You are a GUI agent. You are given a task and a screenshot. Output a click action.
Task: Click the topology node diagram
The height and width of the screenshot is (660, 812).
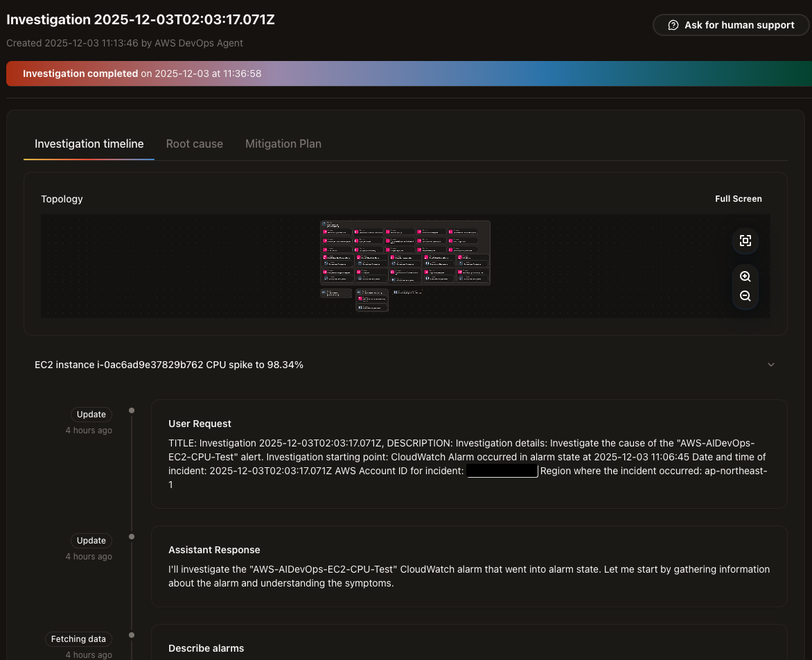point(405,253)
